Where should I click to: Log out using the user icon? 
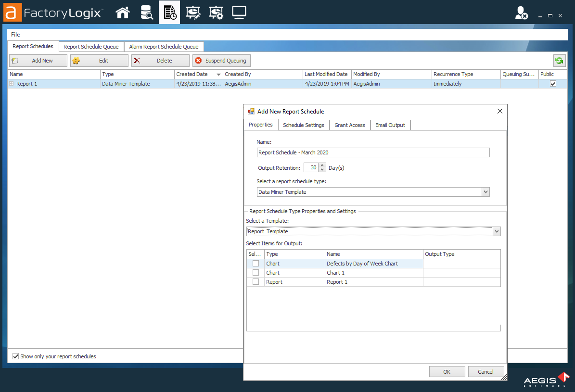click(x=521, y=14)
